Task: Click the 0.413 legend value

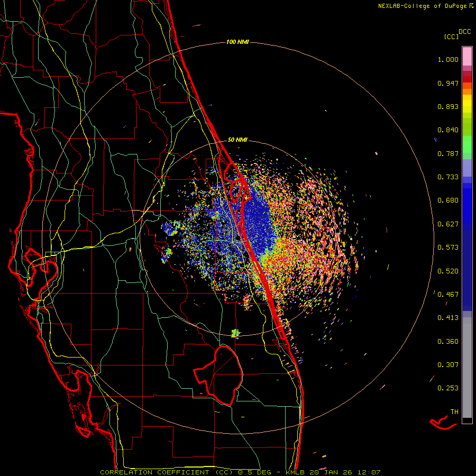Action: pos(448,318)
